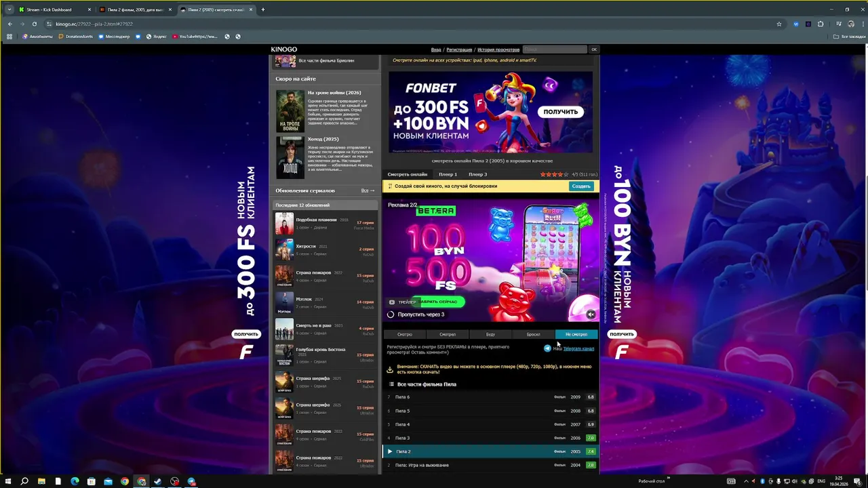Switch to the Плеер 3 tab
868x488 pixels.
pyautogui.click(x=477, y=174)
